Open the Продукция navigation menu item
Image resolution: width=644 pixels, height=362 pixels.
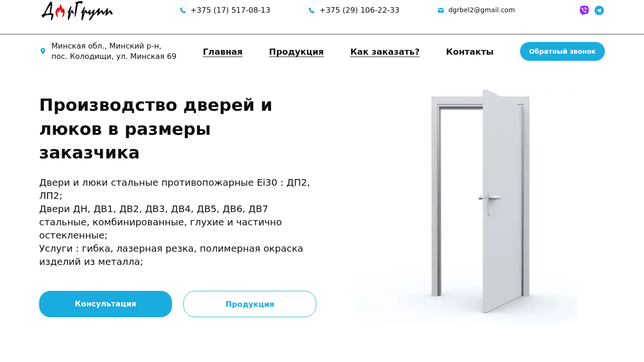(296, 52)
